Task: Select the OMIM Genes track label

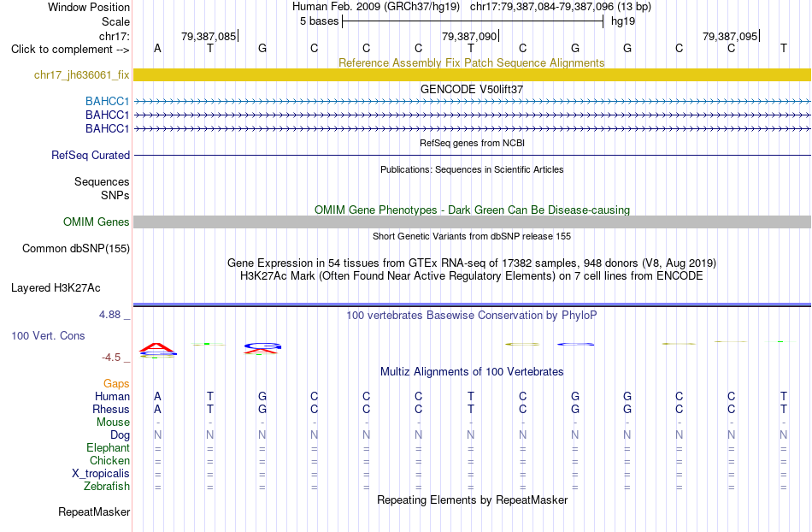Action: click(x=96, y=222)
